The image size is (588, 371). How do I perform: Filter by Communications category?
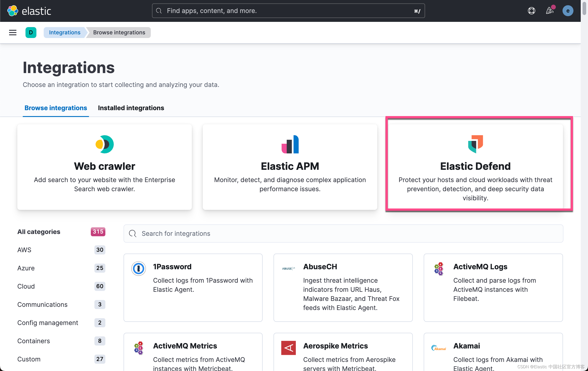tap(61, 304)
